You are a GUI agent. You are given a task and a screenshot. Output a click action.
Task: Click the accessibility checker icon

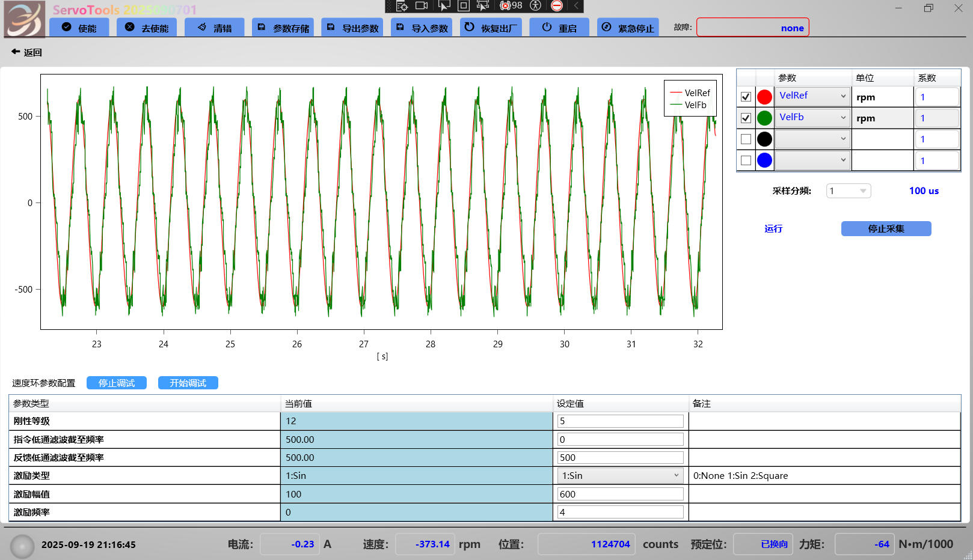coord(536,6)
